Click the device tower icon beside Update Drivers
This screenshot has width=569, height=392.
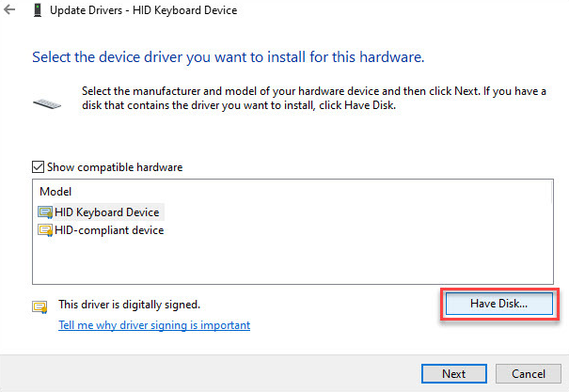tap(37, 10)
